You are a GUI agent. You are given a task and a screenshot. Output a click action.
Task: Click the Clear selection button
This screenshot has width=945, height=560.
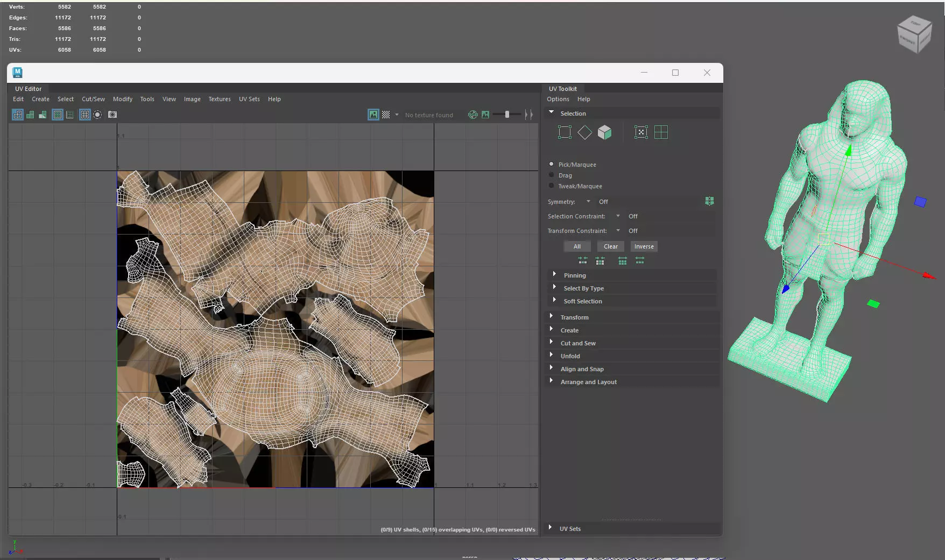point(611,246)
